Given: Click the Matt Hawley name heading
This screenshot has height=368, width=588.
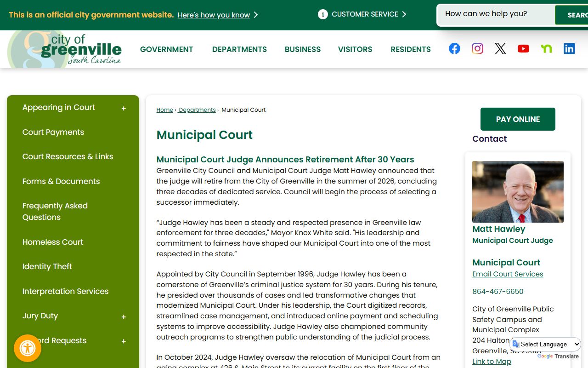Looking at the screenshot, I should (498, 229).
